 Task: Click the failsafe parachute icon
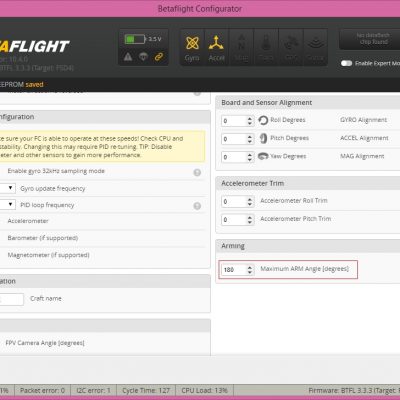pyautogui.click(x=143, y=57)
